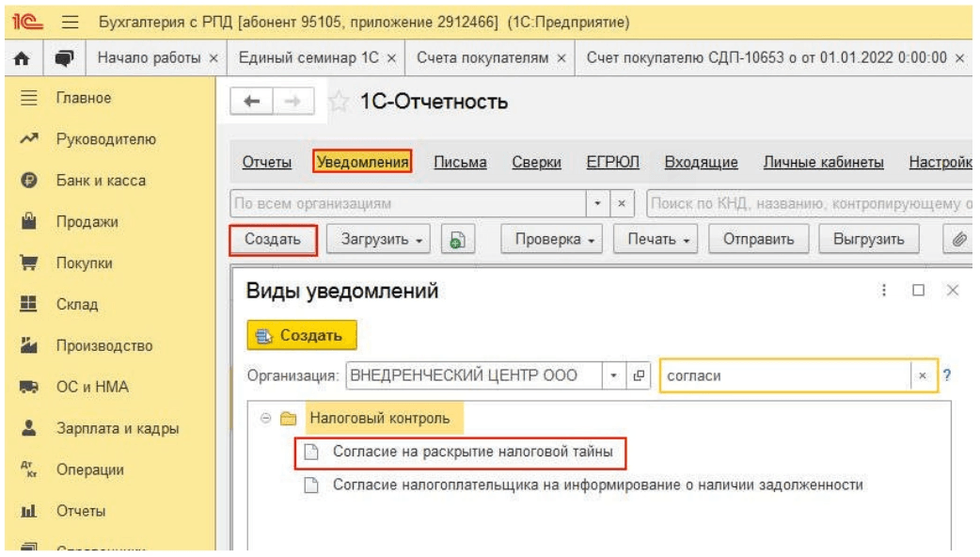Click the Организация ВНЕДРЕНЧЕСКИЙ ЦЕНТР ООО field
This screenshot has width=980, height=557.
pos(474,375)
